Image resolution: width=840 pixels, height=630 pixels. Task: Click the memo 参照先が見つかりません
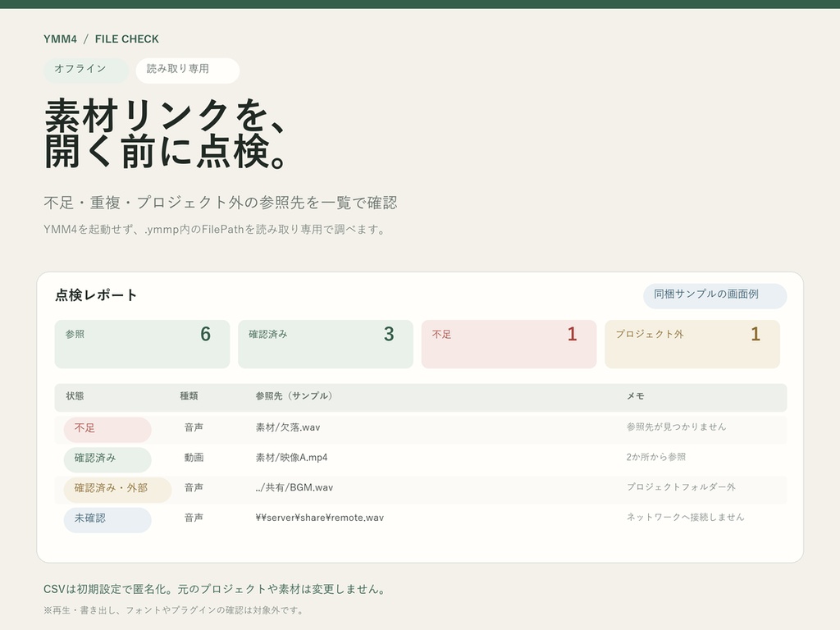[676, 427]
